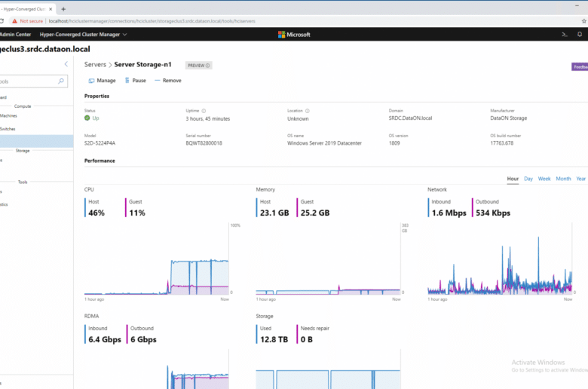
Task: Click OS build number 17763.678
Action: [502, 143]
